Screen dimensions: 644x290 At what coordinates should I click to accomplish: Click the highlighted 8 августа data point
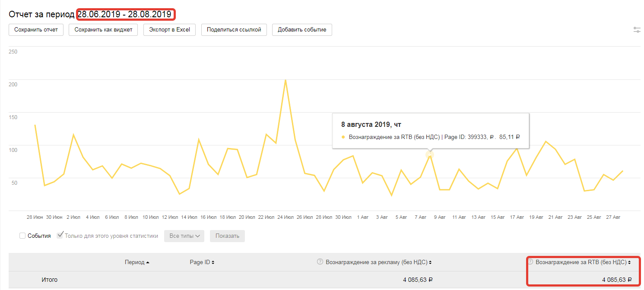(429, 154)
